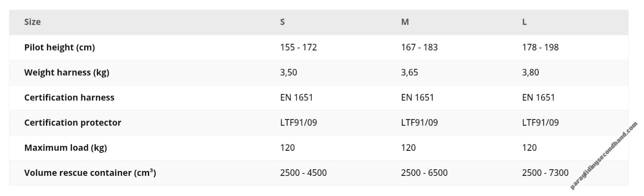Image resolution: width=644 pixels, height=196 pixels.
Task: Select the 'L' size column header
Action: pyautogui.click(x=524, y=22)
